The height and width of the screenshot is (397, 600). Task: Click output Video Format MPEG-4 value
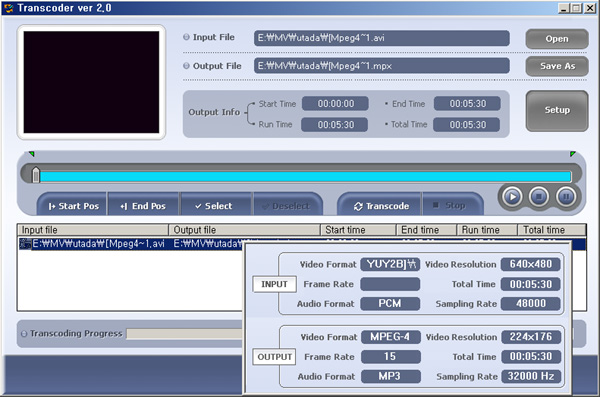(391, 337)
